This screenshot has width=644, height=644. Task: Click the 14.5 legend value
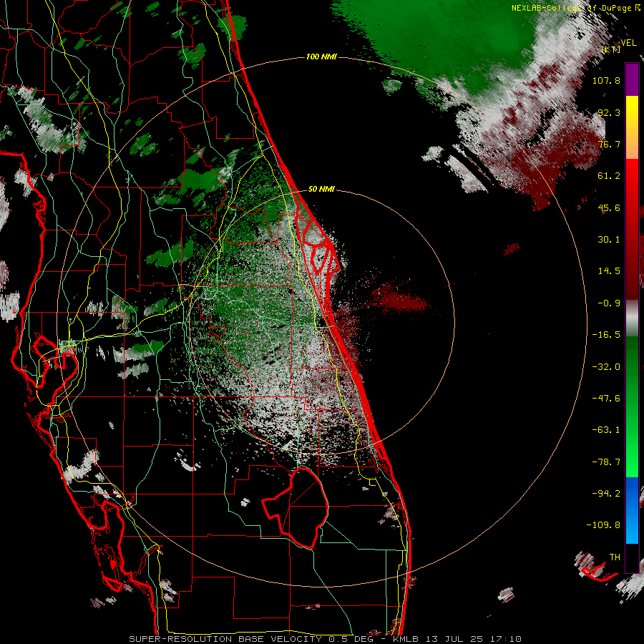coord(609,271)
